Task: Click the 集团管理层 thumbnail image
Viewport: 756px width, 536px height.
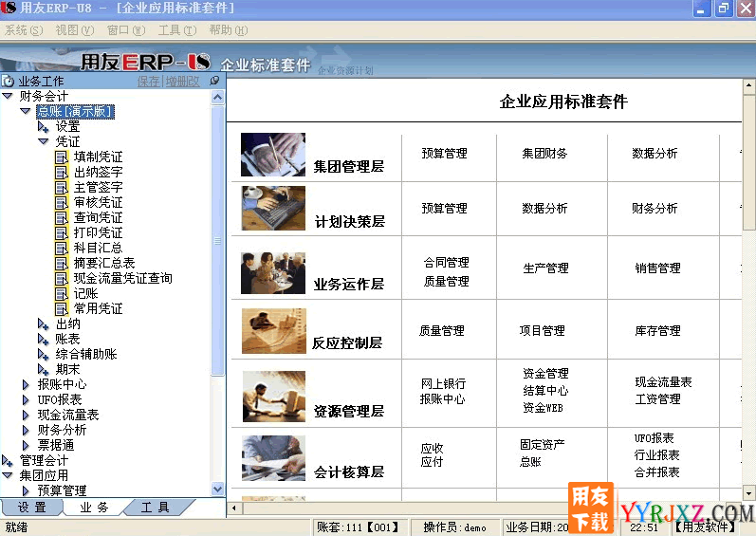Action: (273, 155)
